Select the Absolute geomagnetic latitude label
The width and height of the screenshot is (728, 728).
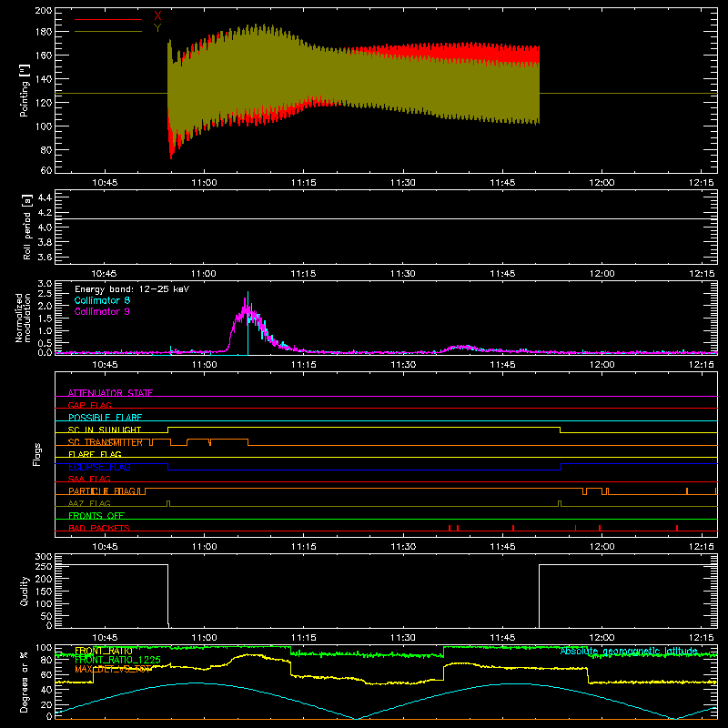(x=629, y=651)
